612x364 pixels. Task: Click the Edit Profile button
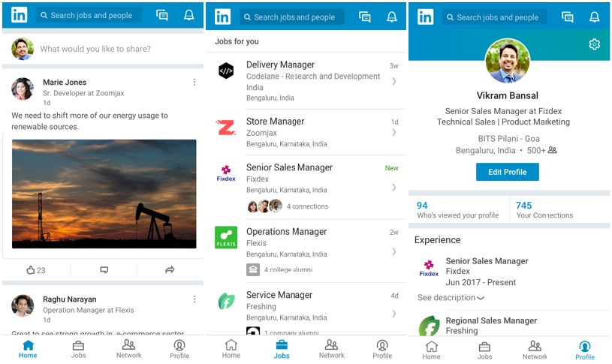click(x=507, y=172)
